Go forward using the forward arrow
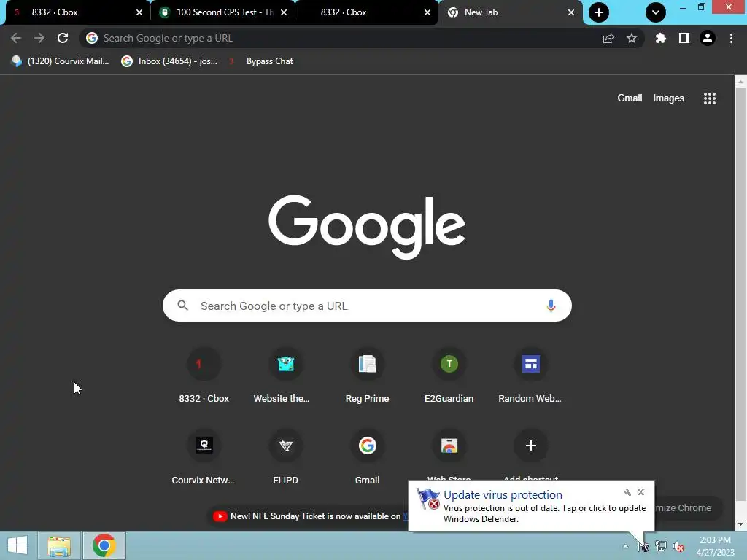Image resolution: width=747 pixels, height=560 pixels. (x=39, y=38)
